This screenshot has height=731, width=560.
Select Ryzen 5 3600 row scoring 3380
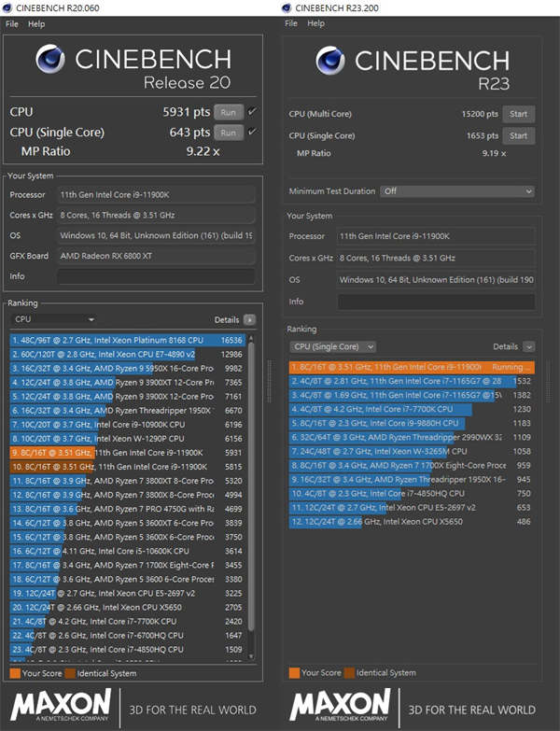click(128, 579)
